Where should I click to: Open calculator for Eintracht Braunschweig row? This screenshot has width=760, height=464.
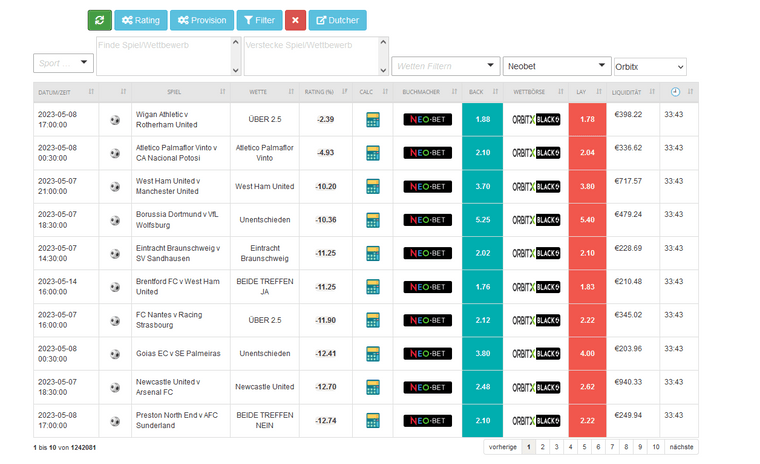tap(373, 253)
